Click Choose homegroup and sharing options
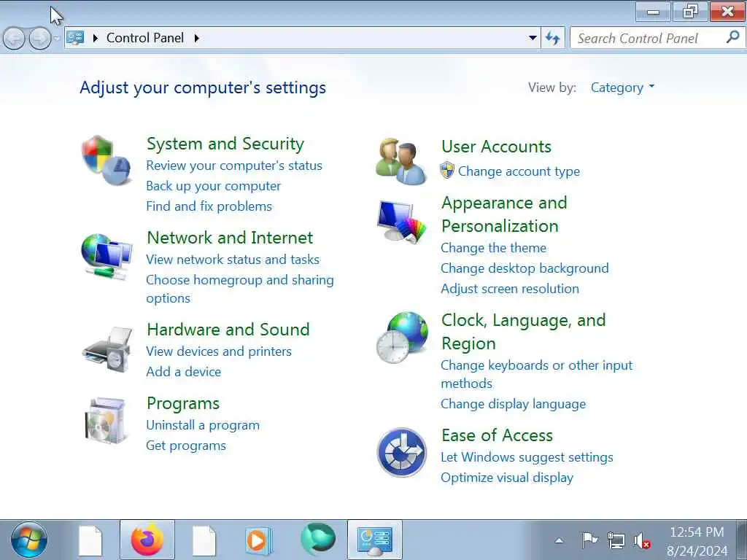 (x=239, y=289)
